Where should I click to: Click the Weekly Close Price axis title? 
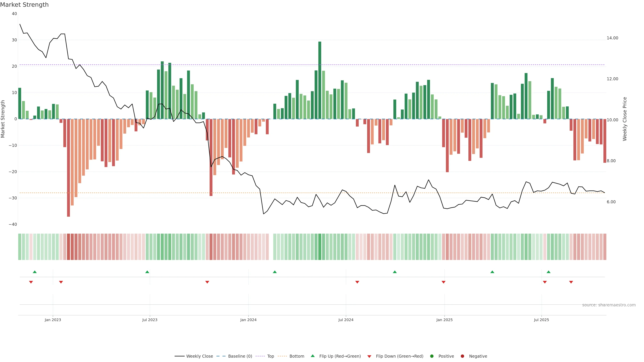[x=625, y=119]
